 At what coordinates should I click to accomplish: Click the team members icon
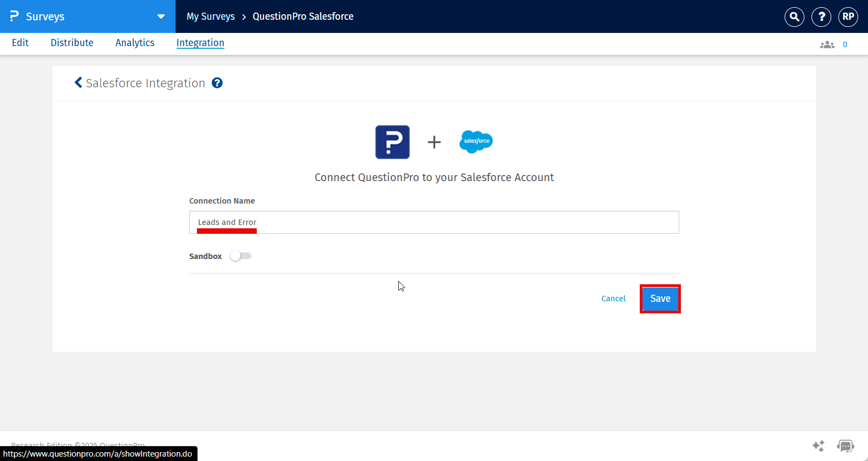[827, 44]
